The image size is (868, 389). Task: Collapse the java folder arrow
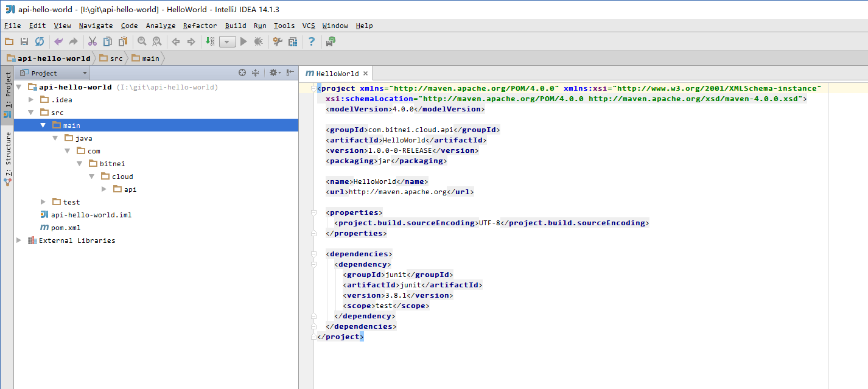(x=55, y=138)
